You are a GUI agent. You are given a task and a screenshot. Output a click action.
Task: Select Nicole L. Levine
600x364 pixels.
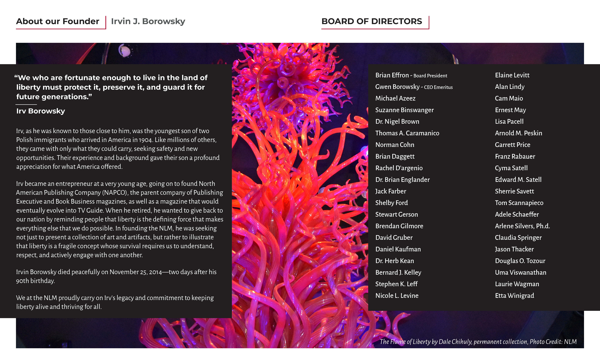pos(397,296)
